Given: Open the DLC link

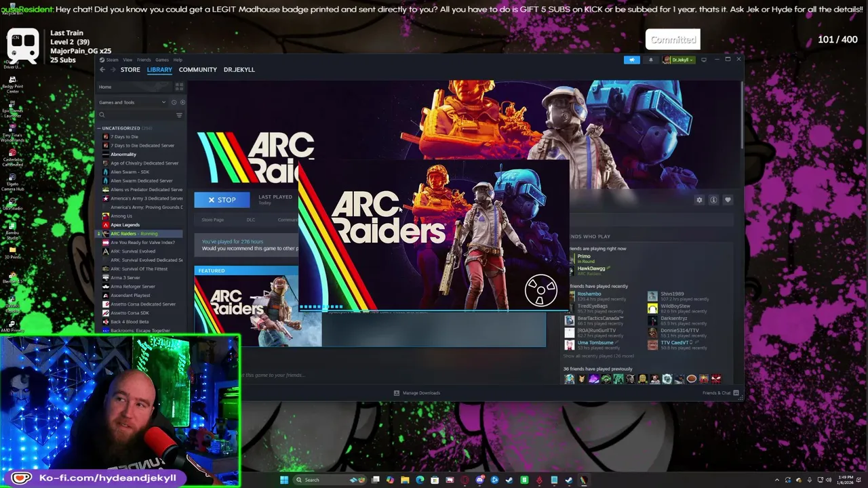Looking at the screenshot, I should click(251, 220).
